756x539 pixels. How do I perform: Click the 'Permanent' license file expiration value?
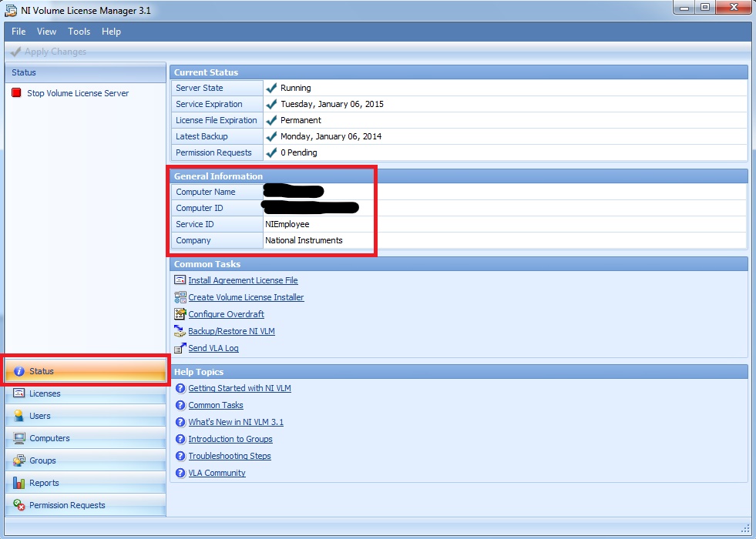click(x=301, y=120)
